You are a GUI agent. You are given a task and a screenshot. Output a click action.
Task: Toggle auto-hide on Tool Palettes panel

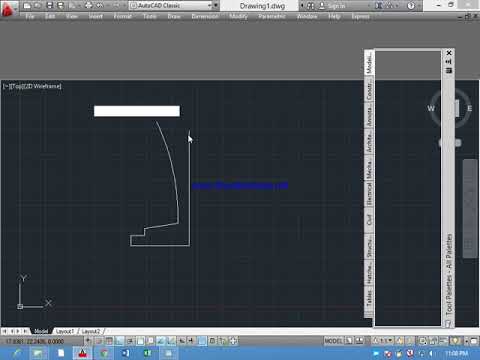pyautogui.click(x=449, y=62)
